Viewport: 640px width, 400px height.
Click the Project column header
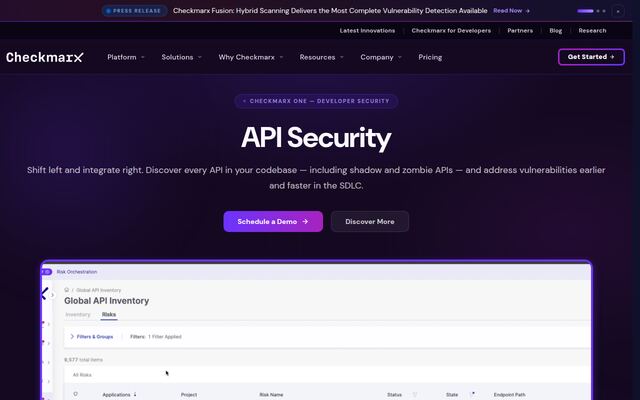click(x=189, y=395)
